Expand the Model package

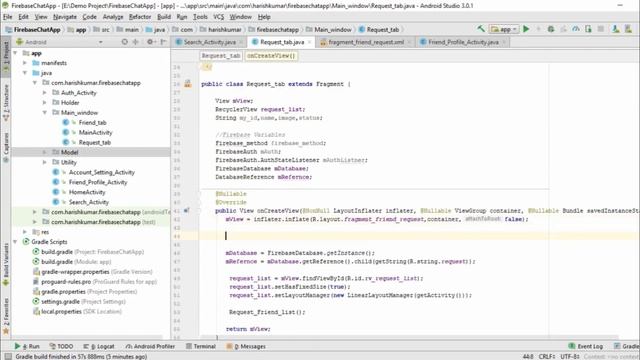tap(44, 152)
